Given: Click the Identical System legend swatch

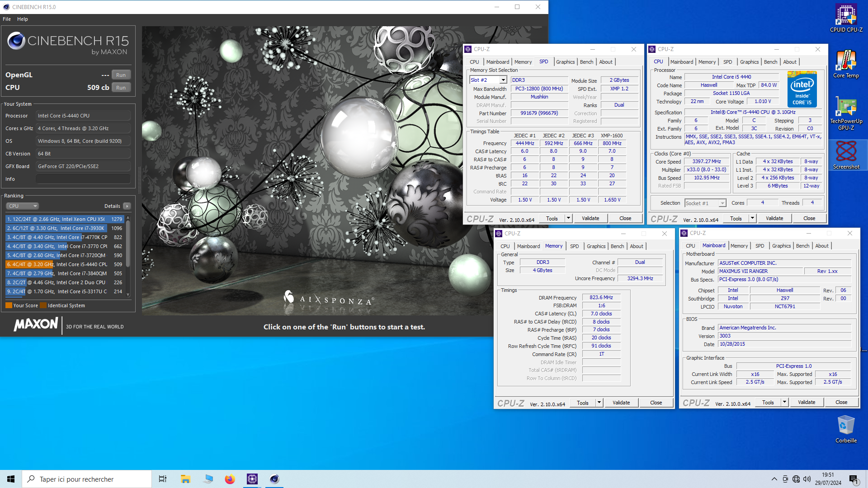Looking at the screenshot, I should 43,305.
